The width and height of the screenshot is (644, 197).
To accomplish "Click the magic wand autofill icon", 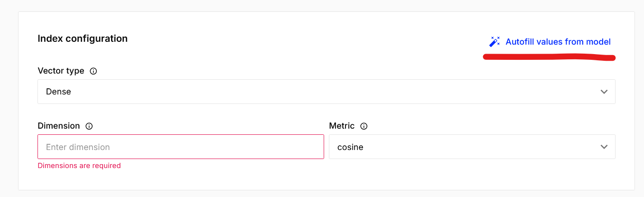I will [495, 42].
